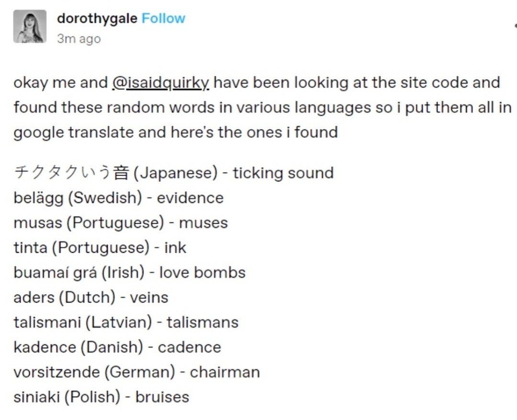Click the 'belägg (Swedish) - evidence' line

click(118, 198)
